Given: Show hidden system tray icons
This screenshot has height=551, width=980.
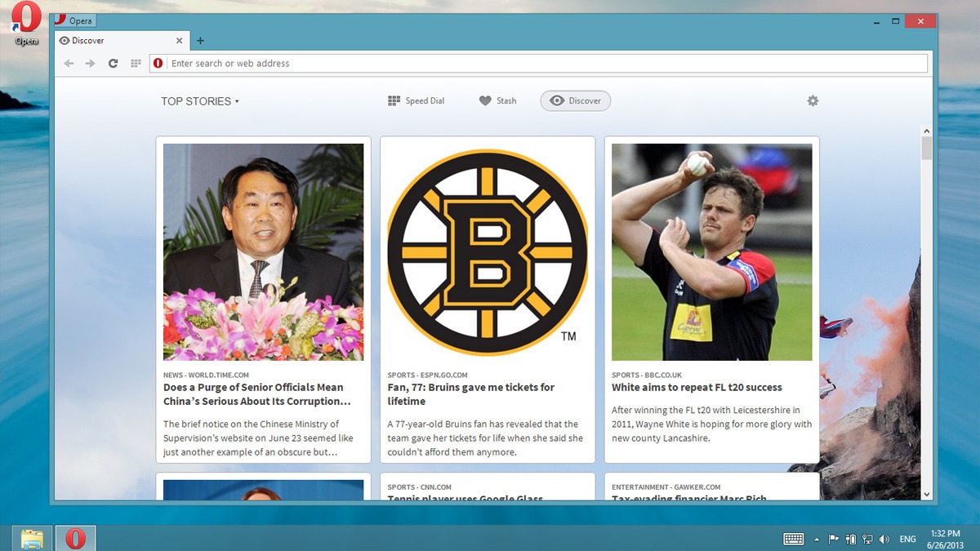Looking at the screenshot, I should 817,539.
